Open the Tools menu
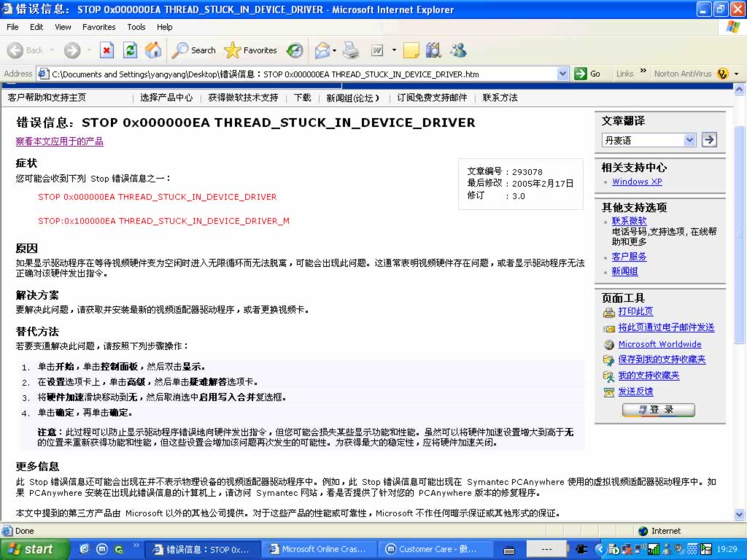Viewport: 747px width, 560px height. [x=136, y=27]
